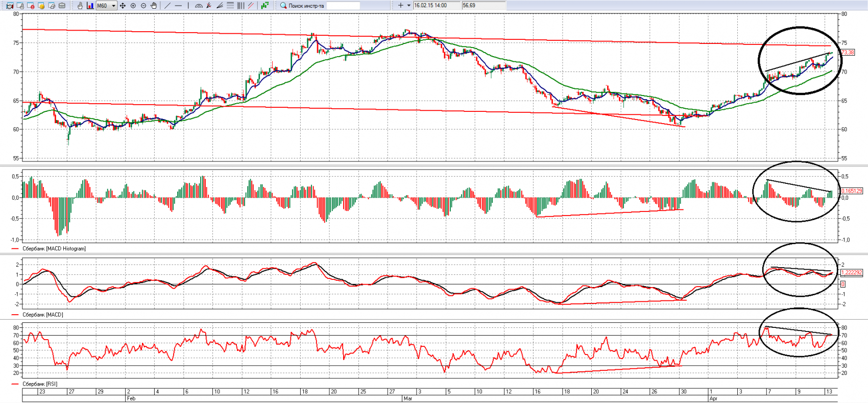Select the red parallel channel tool
The image size is (868, 403).
pos(251,6)
